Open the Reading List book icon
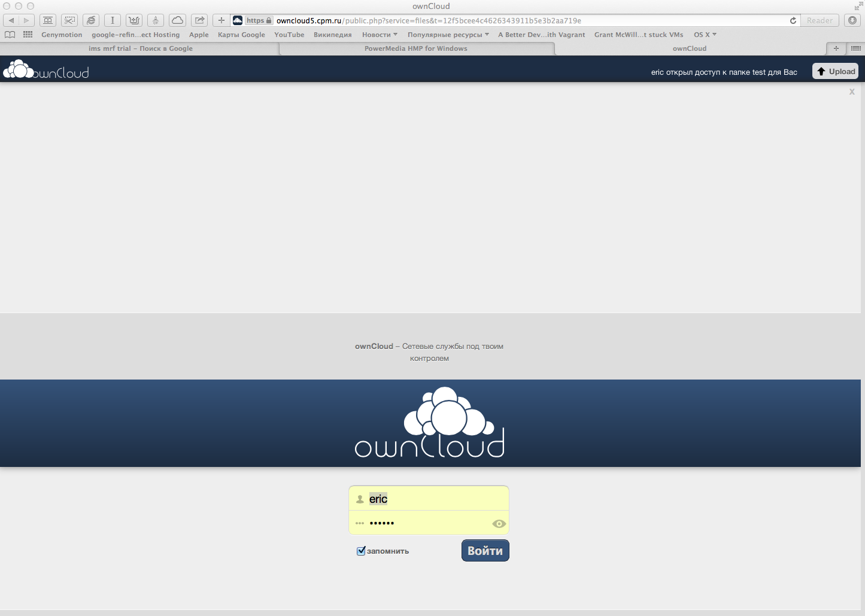 10,35
